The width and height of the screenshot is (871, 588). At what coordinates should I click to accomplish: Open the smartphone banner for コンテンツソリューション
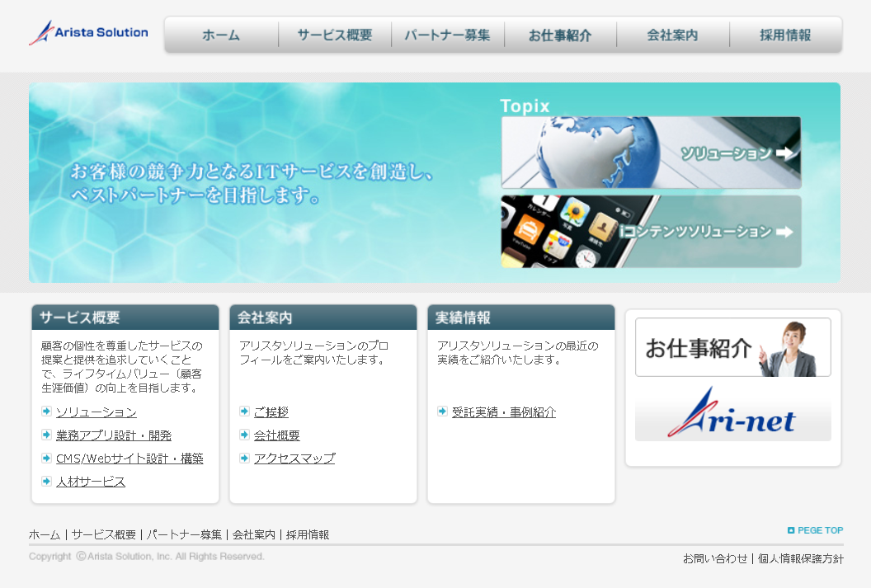[x=651, y=232]
